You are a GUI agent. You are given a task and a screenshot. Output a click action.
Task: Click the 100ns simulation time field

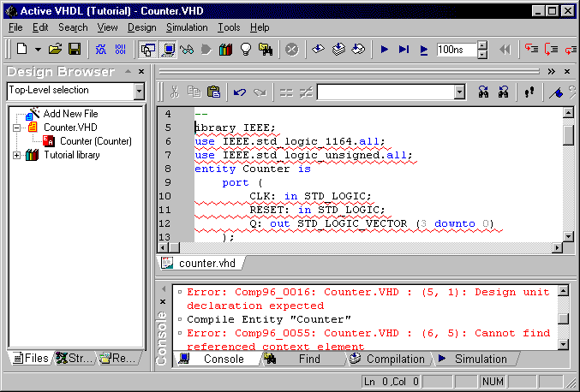click(457, 50)
